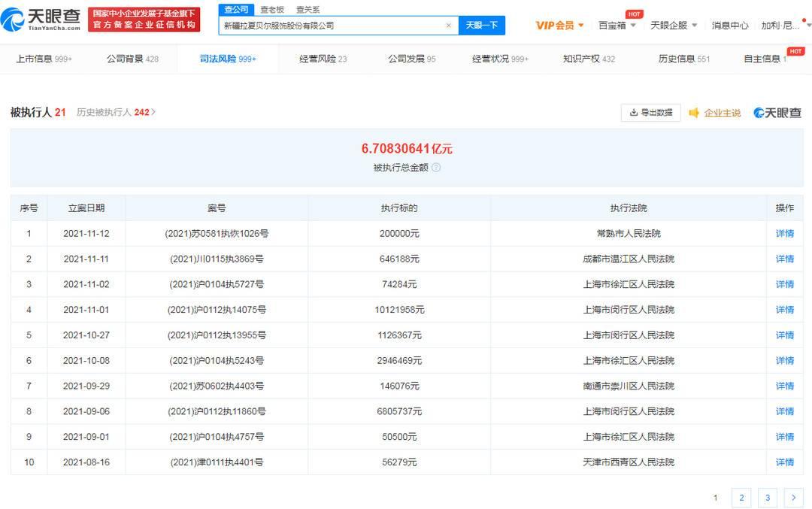Image resolution: width=812 pixels, height=509 pixels.
Task: Open the 知识产权 tab
Action: coord(589,59)
